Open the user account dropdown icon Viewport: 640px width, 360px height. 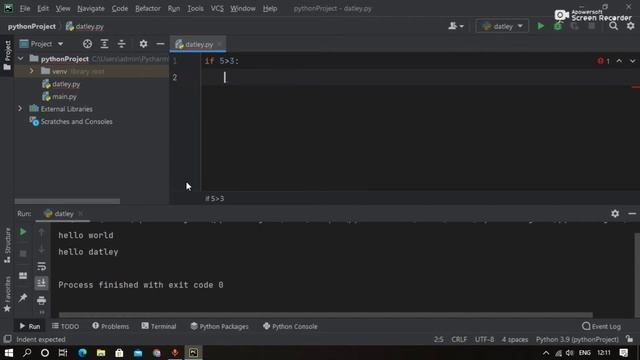(x=456, y=26)
